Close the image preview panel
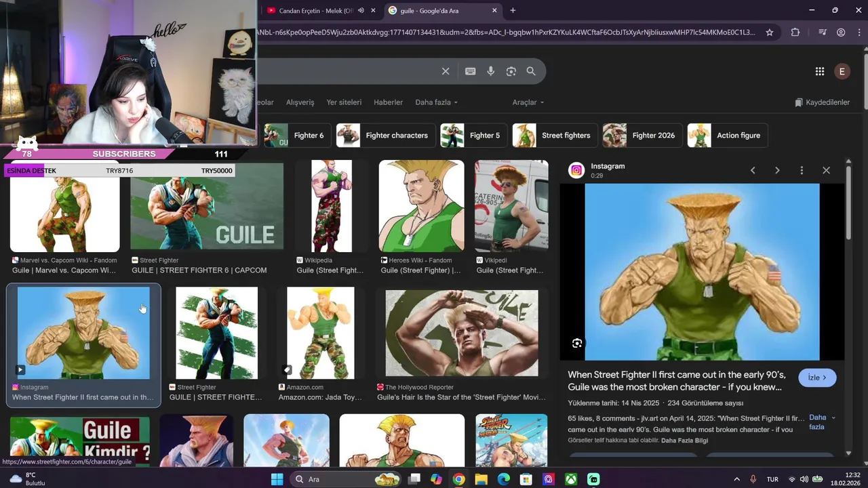 click(826, 170)
